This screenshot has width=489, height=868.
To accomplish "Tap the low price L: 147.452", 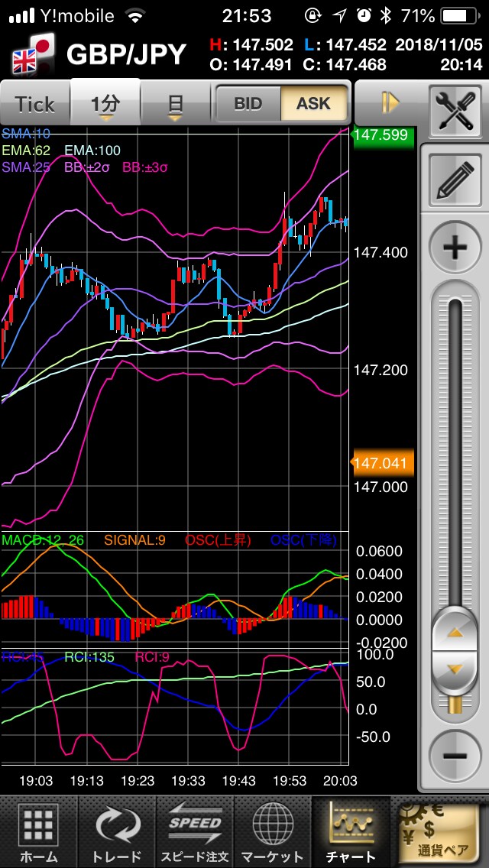I will 345,45.
